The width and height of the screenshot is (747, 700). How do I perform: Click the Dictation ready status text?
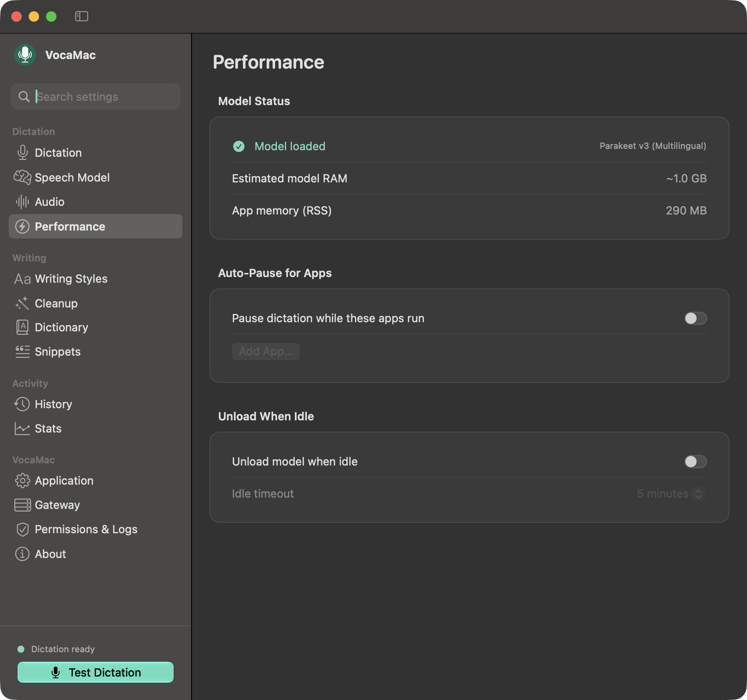pyautogui.click(x=63, y=649)
